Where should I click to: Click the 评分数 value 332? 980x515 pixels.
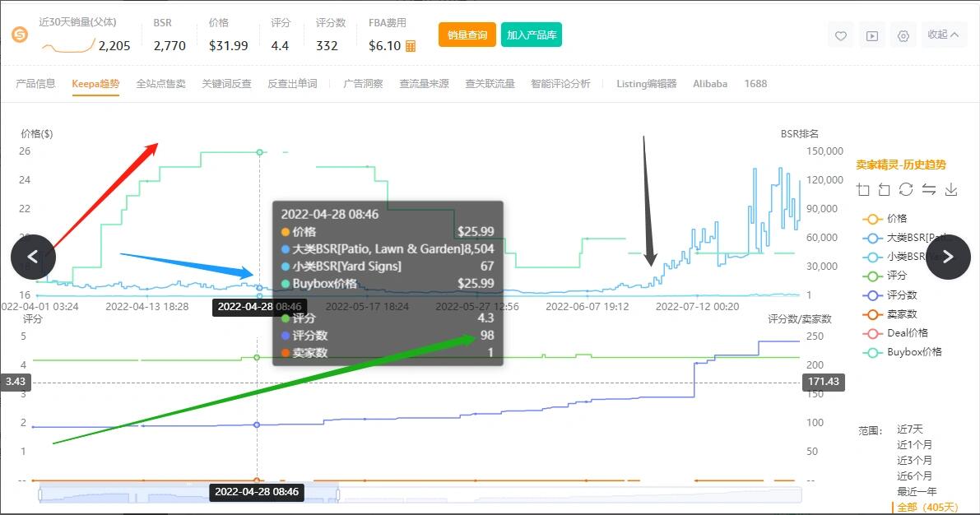(x=327, y=45)
